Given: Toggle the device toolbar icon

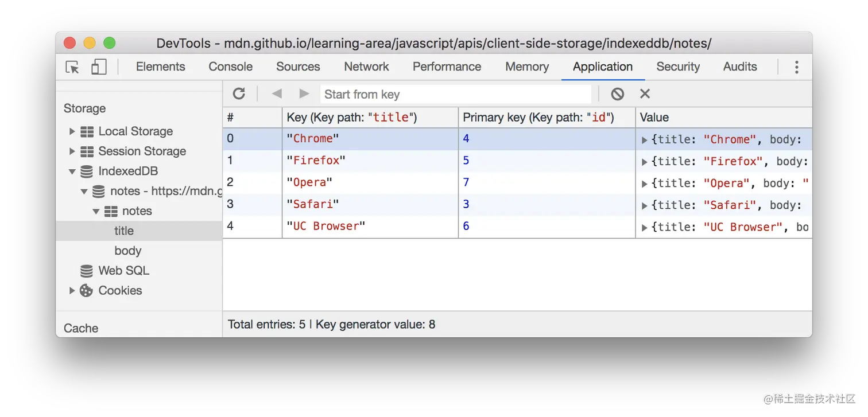Looking at the screenshot, I should click(98, 67).
